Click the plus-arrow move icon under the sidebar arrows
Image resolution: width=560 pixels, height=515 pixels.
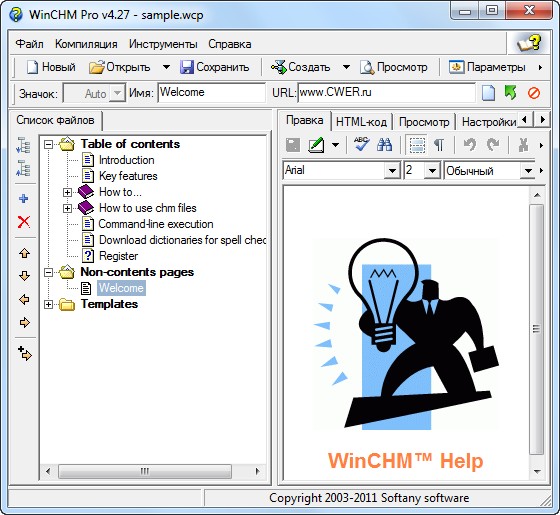pos(24,354)
